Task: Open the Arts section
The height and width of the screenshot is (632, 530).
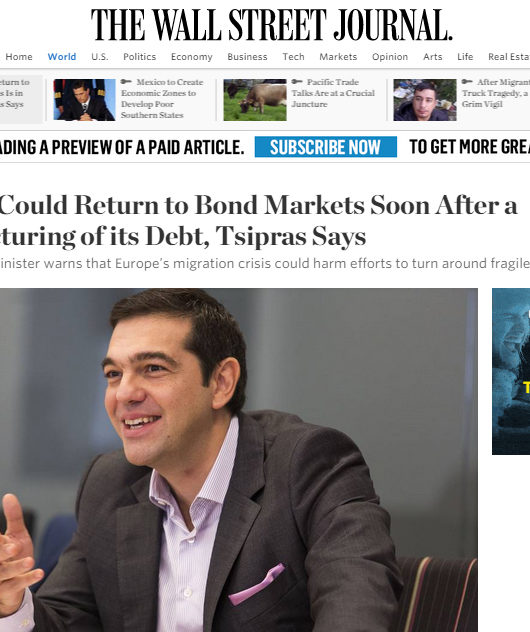Action: [x=432, y=57]
